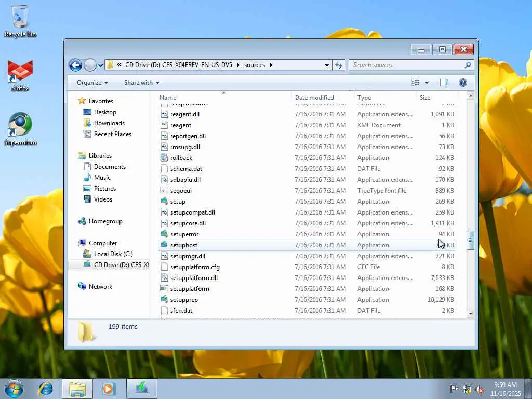Select Local Disk (C:)
The width and height of the screenshot is (532, 399).
pyautogui.click(x=108, y=254)
